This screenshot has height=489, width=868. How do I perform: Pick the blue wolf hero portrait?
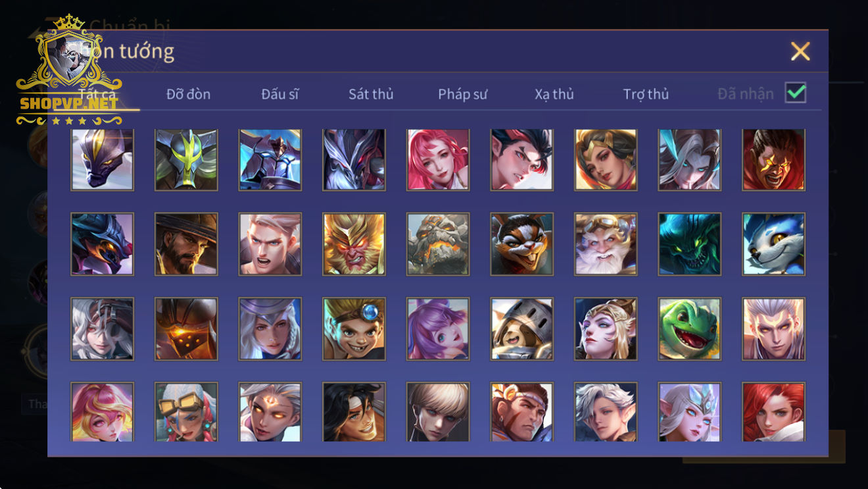[x=774, y=244]
